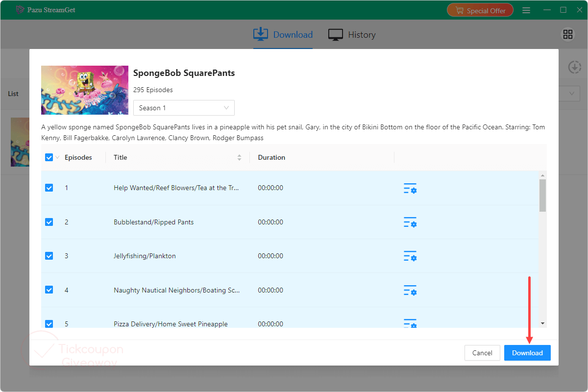Open settings for episode 1 Help Wanted
This screenshot has height=392, width=588.
[410, 188]
